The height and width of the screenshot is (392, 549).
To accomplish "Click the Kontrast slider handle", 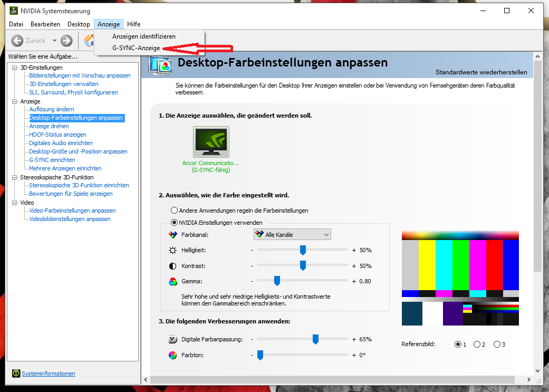I will tap(303, 266).
